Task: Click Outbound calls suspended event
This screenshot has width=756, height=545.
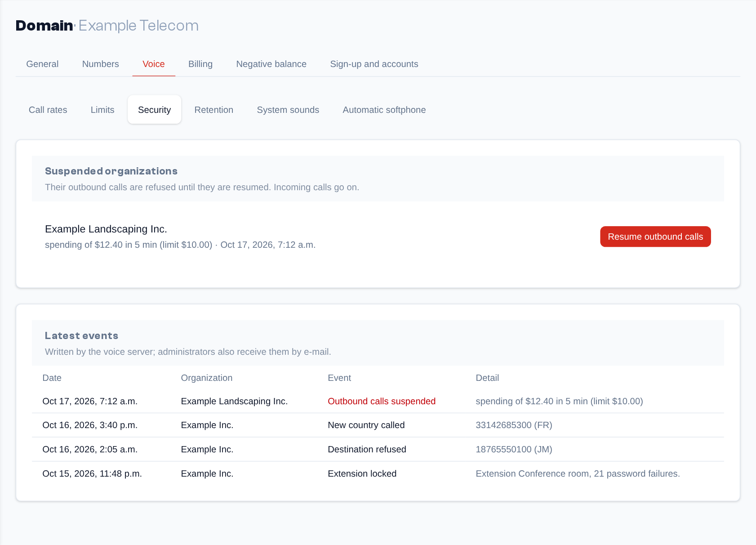Action: (x=382, y=401)
